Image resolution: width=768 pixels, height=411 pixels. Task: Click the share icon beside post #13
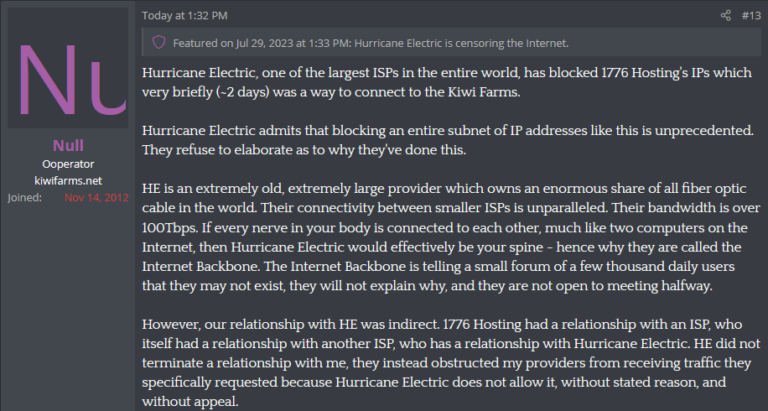[725, 16]
